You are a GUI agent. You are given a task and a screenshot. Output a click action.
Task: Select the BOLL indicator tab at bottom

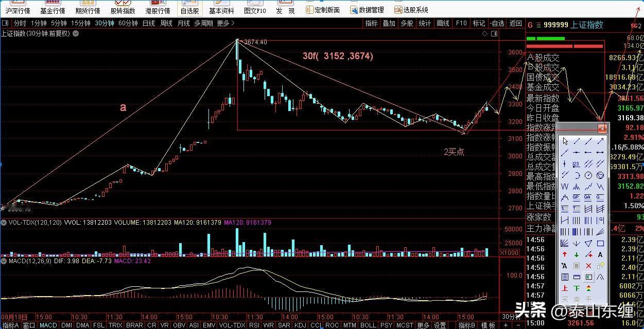tap(368, 325)
